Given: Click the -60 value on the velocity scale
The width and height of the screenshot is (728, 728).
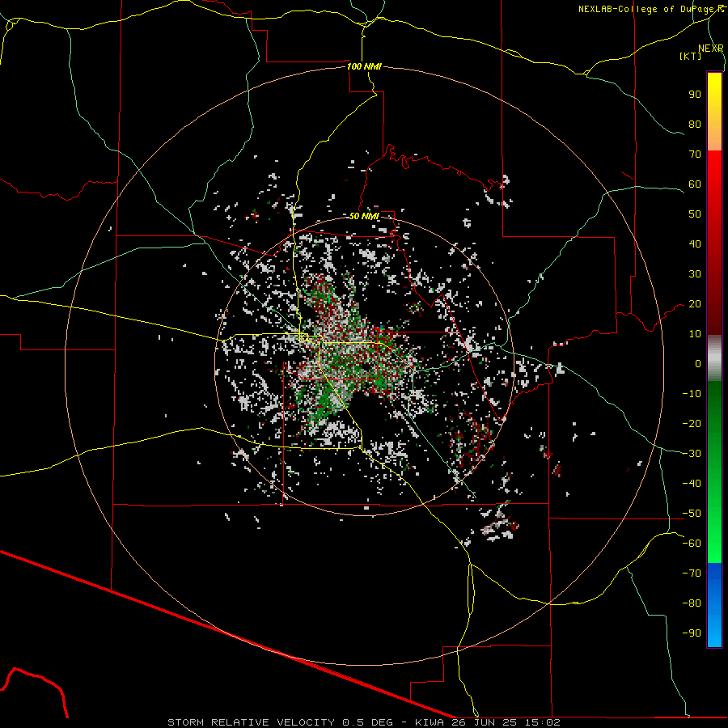Looking at the screenshot, I should (x=692, y=544).
